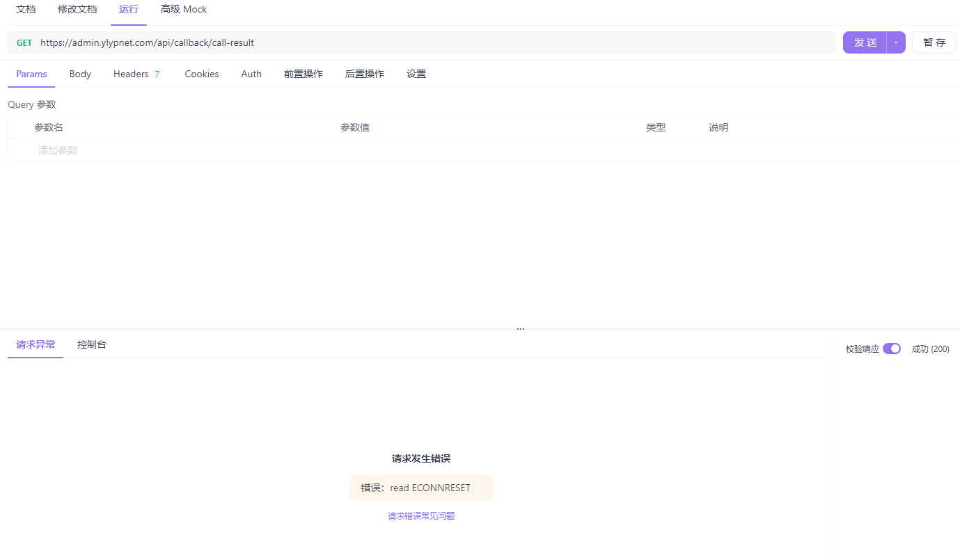This screenshot has width=960, height=560.
Task: Click the 添加参数 parameter name field
Action: coord(58,150)
